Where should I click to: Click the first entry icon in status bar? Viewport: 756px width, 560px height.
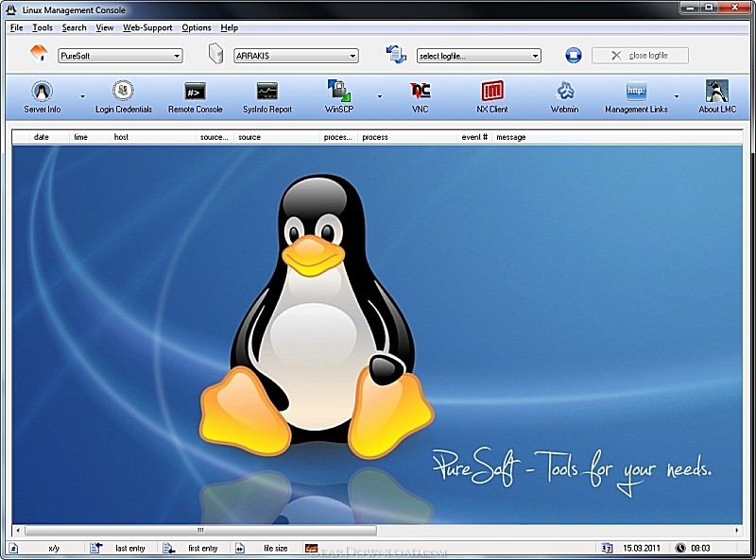(x=169, y=548)
